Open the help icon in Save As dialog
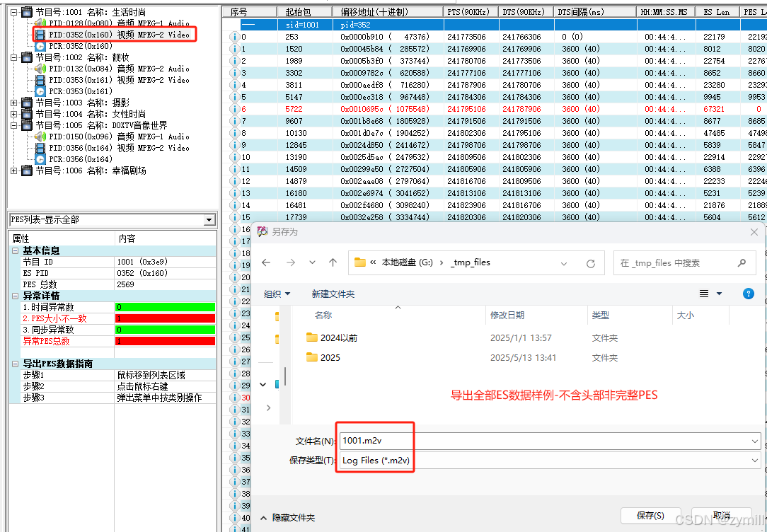This screenshot has height=532, width=767. 748,294
